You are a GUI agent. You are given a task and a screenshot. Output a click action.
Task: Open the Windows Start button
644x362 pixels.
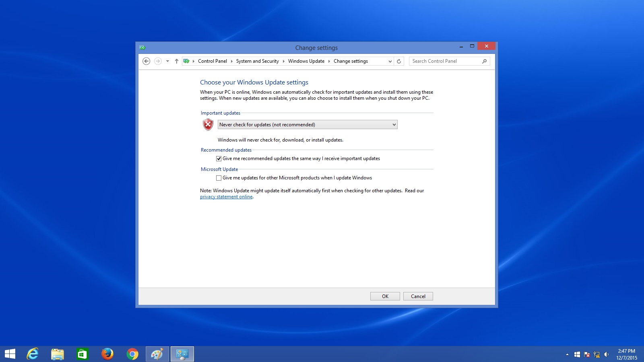pos(10,354)
